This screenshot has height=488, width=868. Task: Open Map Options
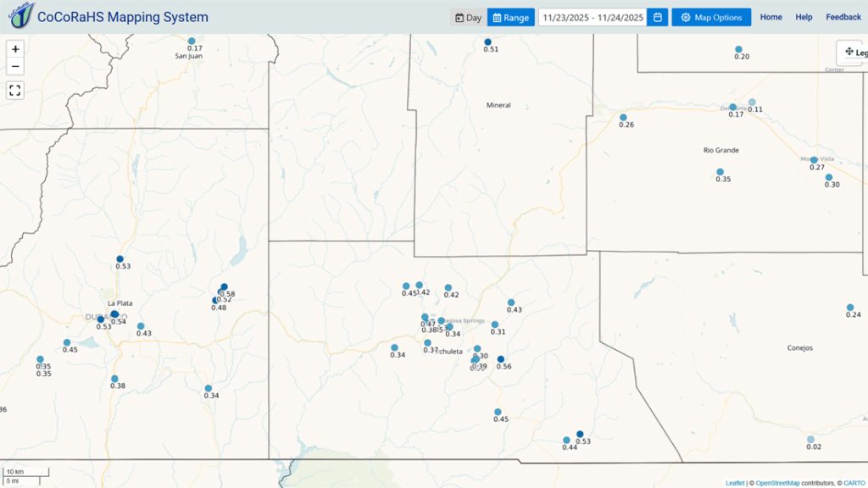coord(711,17)
